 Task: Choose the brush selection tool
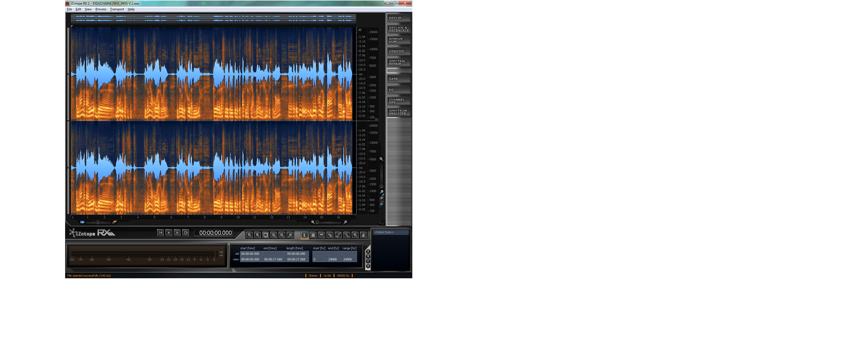[338, 235]
